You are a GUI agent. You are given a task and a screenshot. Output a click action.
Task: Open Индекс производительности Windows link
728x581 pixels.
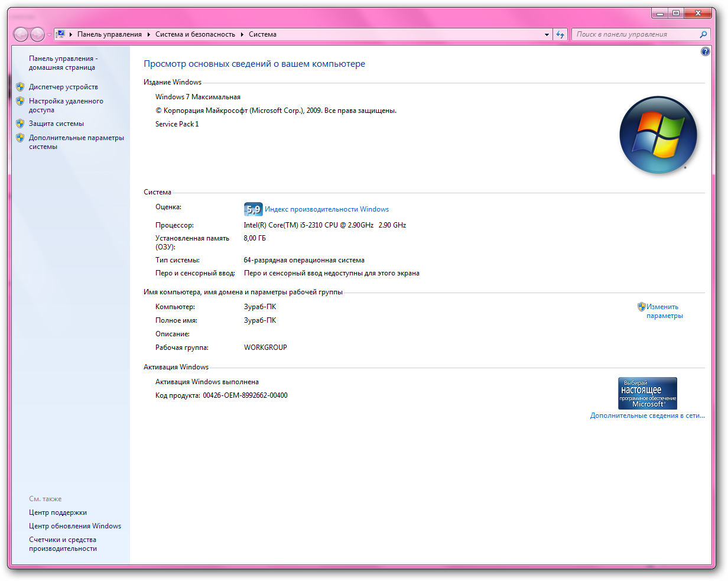point(327,209)
